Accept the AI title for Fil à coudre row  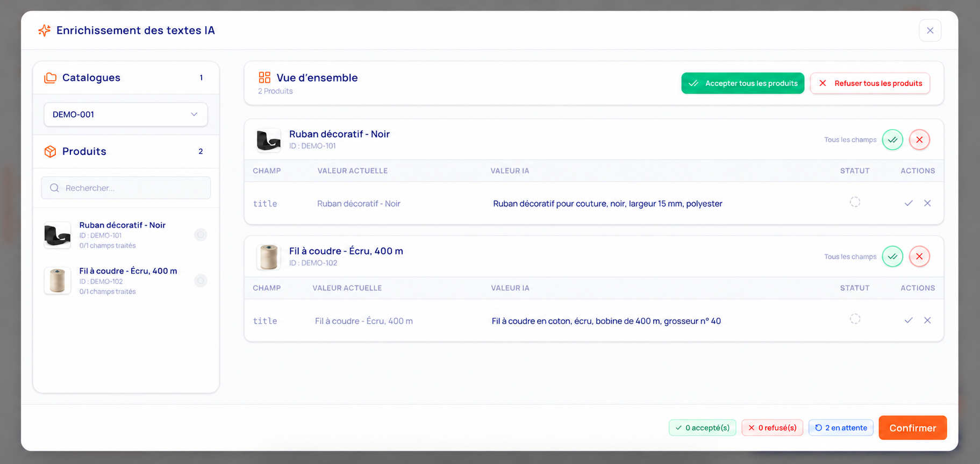tap(909, 320)
